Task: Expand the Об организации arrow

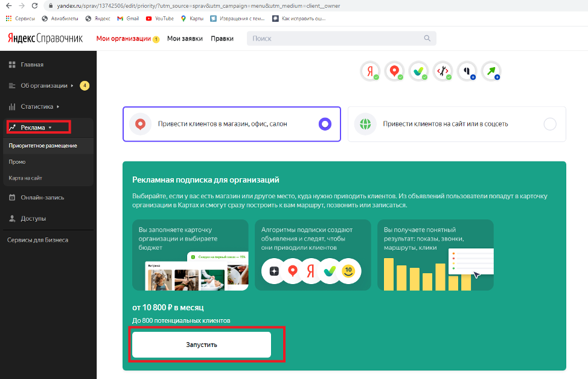Action: 72,86
